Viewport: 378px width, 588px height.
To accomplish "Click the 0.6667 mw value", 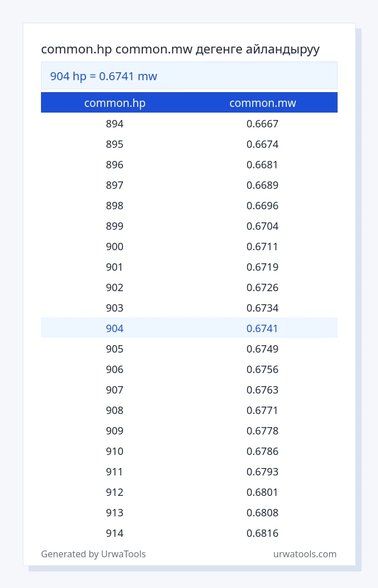I will 262,123.
